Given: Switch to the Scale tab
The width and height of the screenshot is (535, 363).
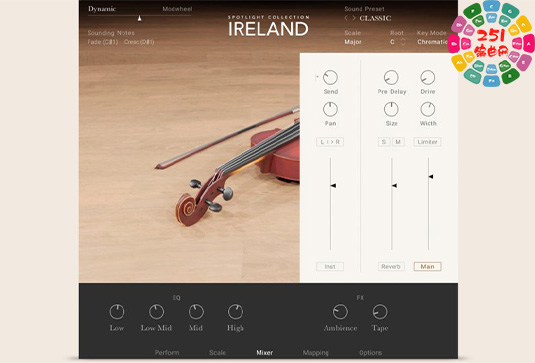Looking at the screenshot, I should pos(217,352).
